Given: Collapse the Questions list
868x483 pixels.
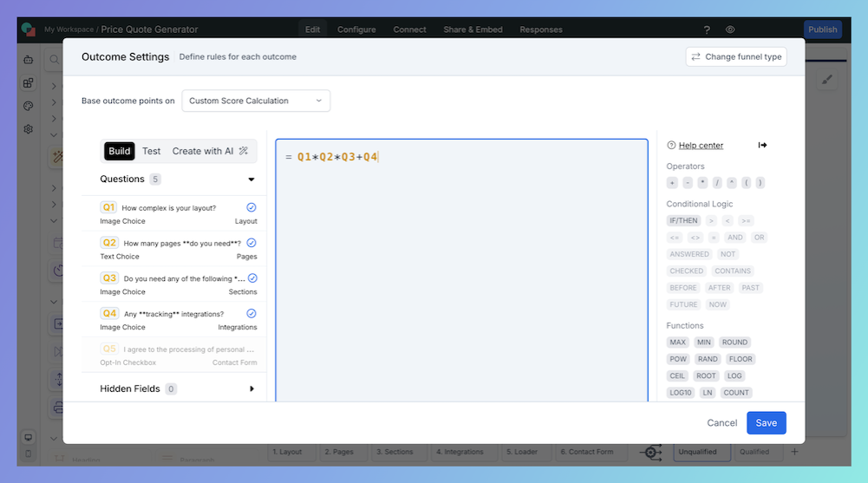Looking at the screenshot, I should pos(251,179).
